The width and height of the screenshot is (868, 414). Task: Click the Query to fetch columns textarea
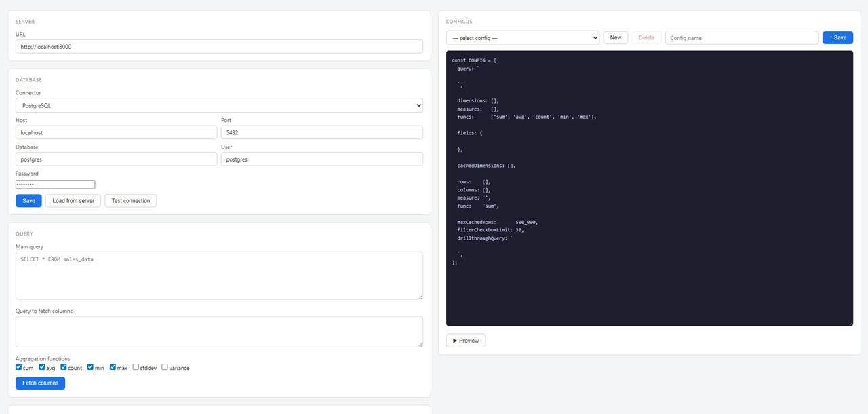pyautogui.click(x=219, y=332)
